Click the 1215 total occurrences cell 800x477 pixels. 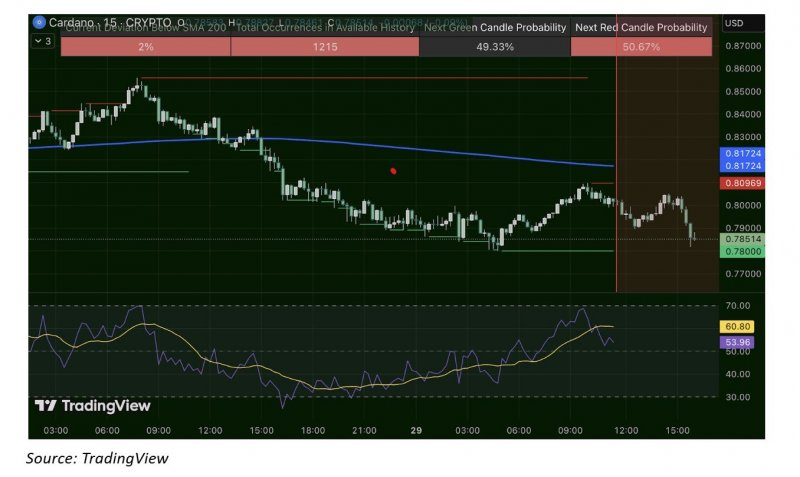point(325,46)
